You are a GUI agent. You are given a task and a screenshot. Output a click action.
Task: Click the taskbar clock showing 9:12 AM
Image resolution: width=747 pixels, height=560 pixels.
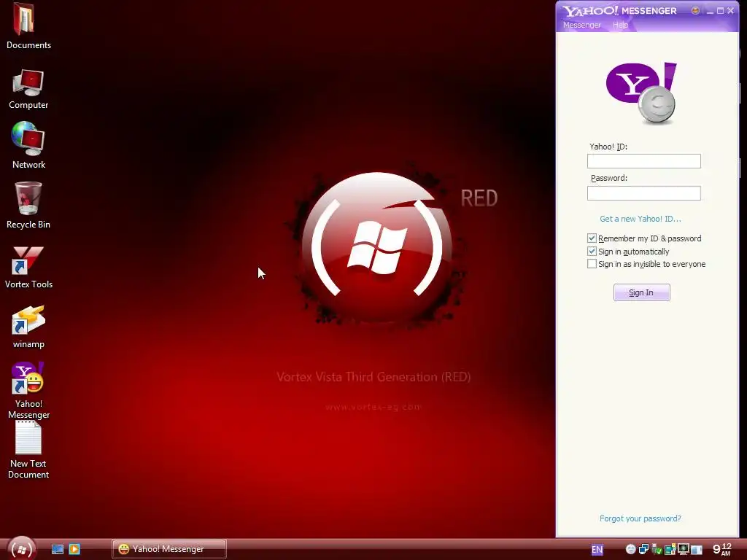[722, 549]
